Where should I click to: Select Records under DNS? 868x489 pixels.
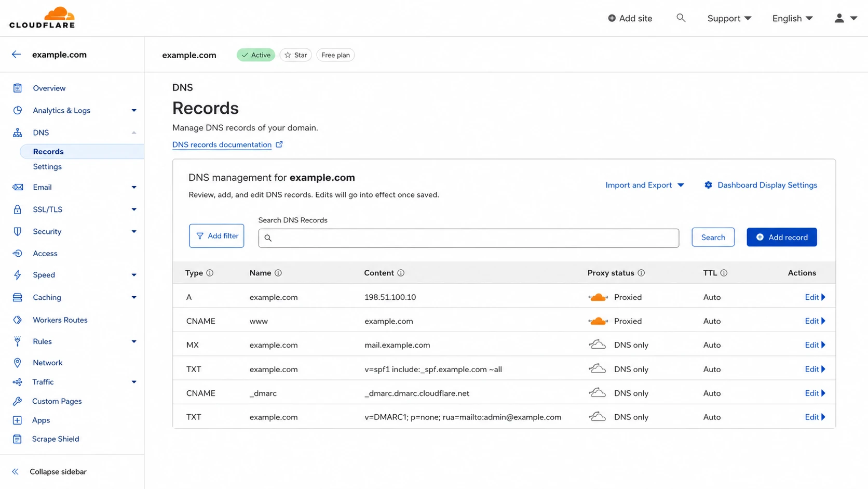[x=82, y=151]
